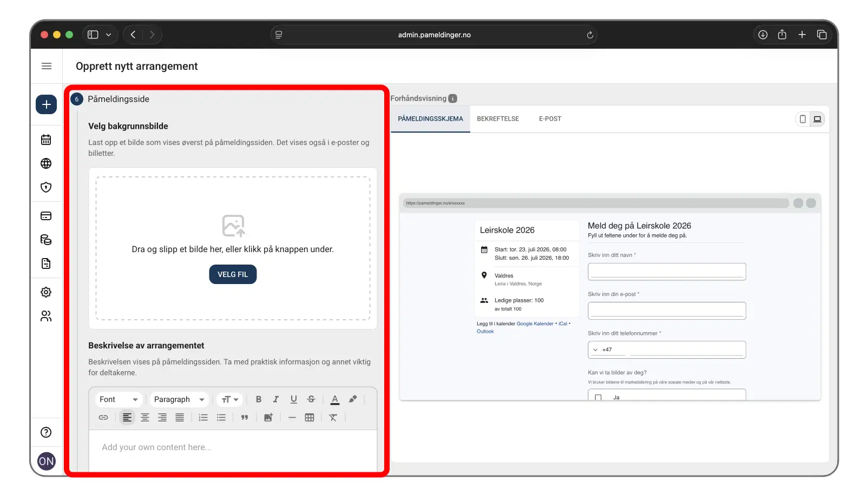Viewport: 868px width, 501px height.
Task: Open settings gear in the sidebar
Action: click(46, 292)
